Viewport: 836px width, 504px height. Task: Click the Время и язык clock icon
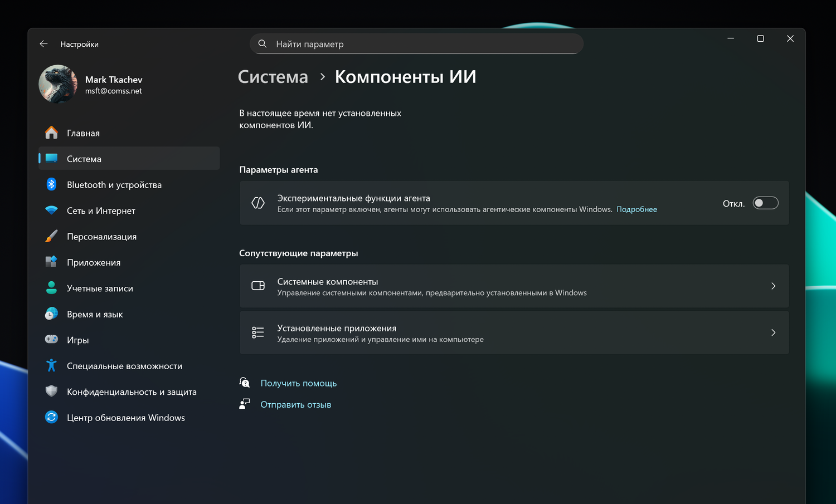[x=51, y=314]
